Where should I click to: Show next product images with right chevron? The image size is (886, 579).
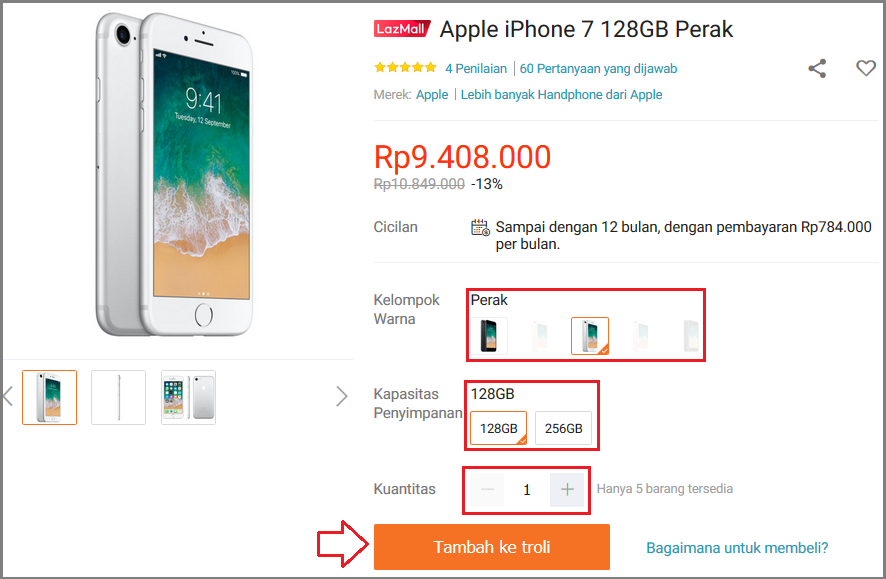pos(341,397)
